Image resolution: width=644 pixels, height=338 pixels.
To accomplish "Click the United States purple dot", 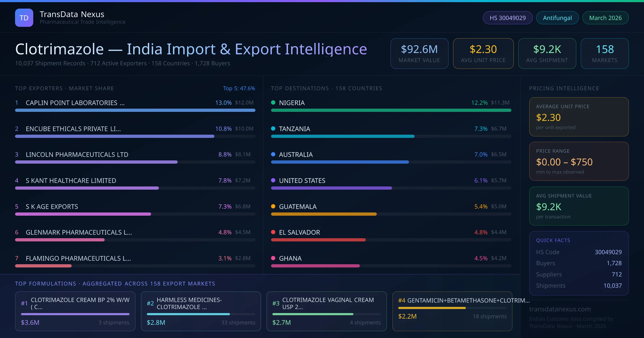I will 273,180.
